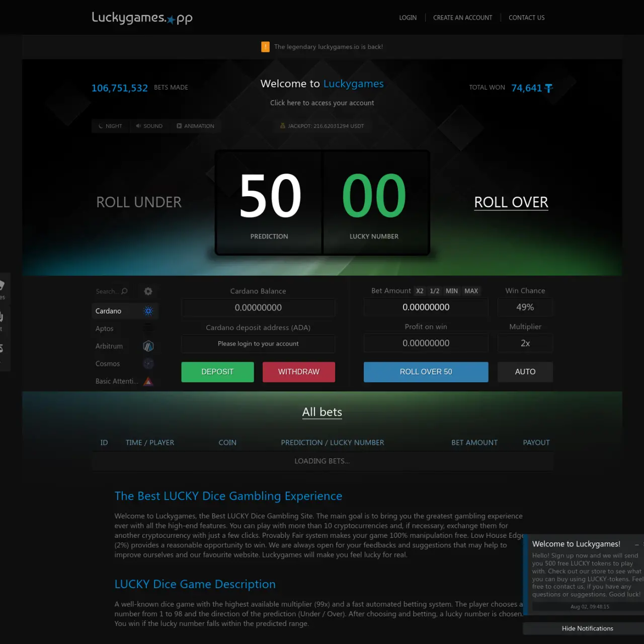Set bet to MIN
Screen dimensions: 644x644
[x=452, y=291]
